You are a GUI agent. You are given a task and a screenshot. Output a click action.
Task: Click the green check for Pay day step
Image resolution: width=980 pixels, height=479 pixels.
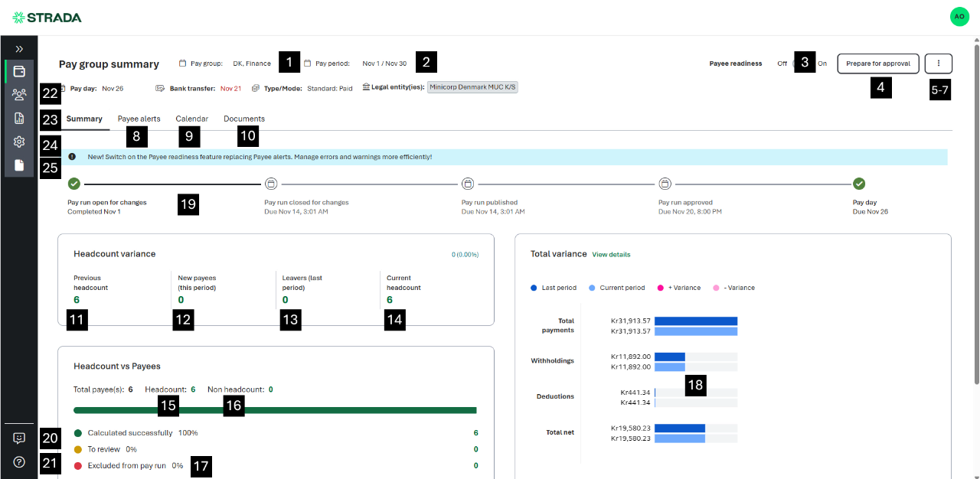coord(859,184)
